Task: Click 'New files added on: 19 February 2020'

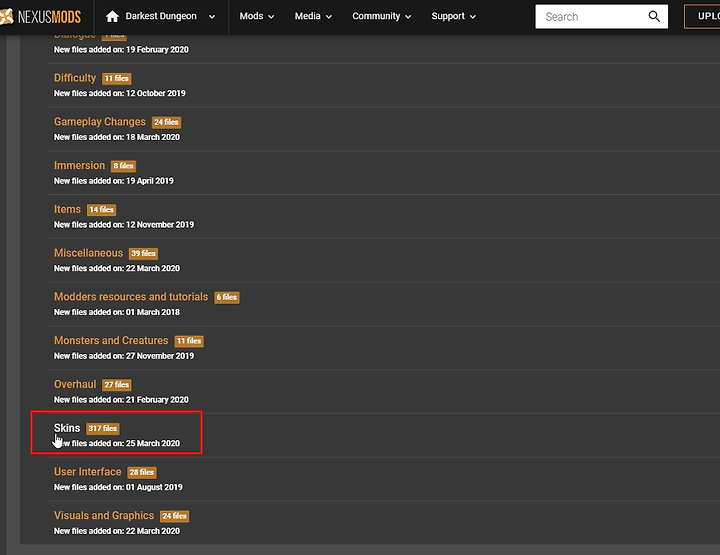Action: click(x=121, y=50)
